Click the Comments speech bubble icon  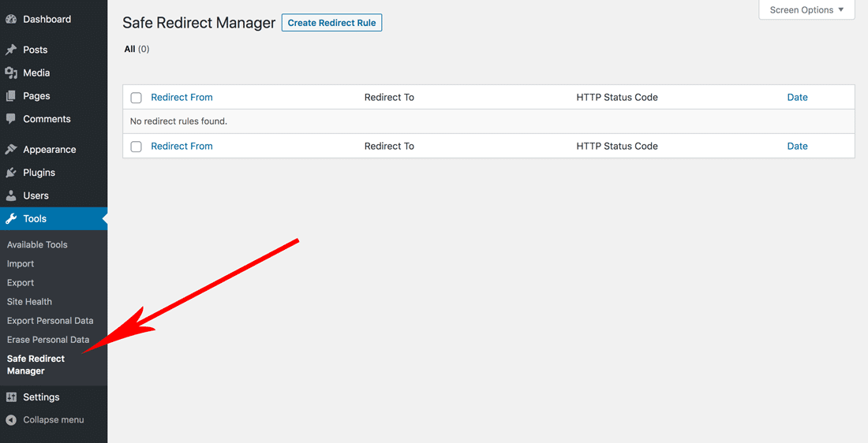[x=11, y=119]
